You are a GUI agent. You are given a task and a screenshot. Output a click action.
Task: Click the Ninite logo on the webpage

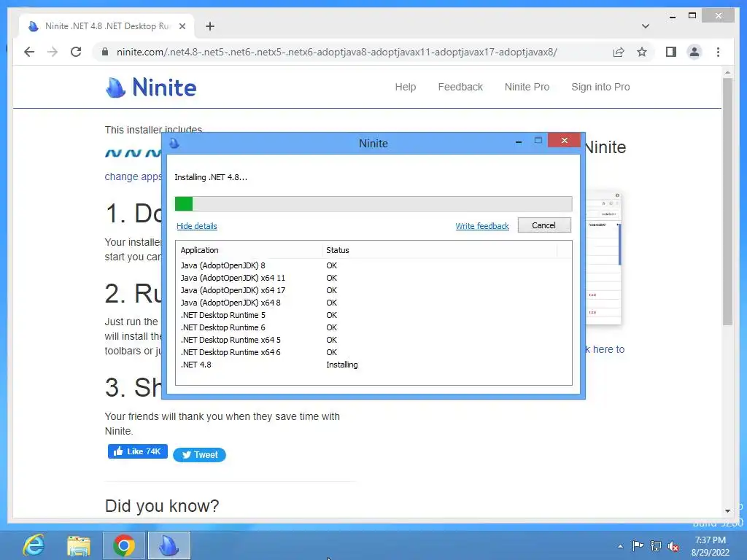coord(150,87)
